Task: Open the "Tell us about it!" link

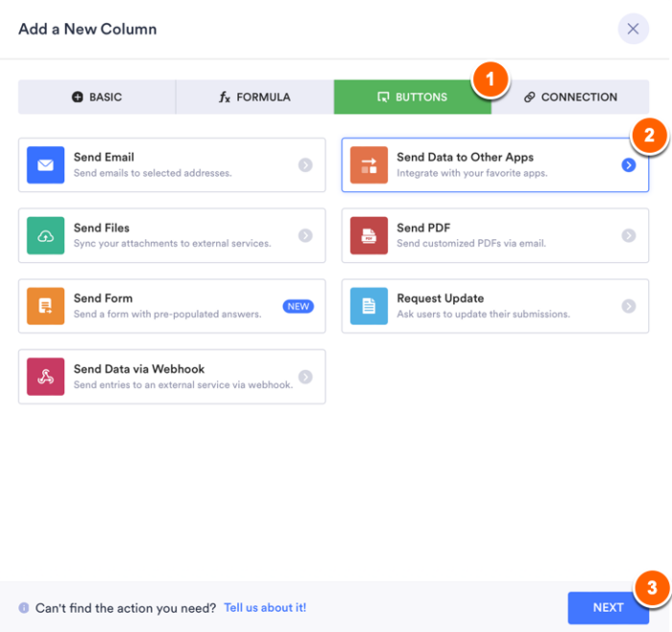Action: 265,608
